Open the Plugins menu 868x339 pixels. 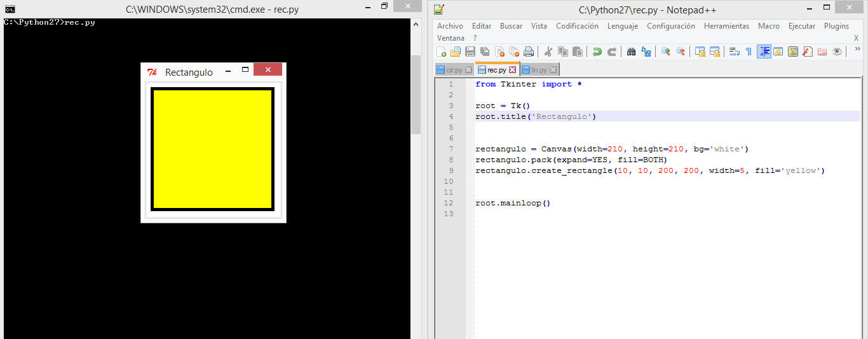(836, 26)
